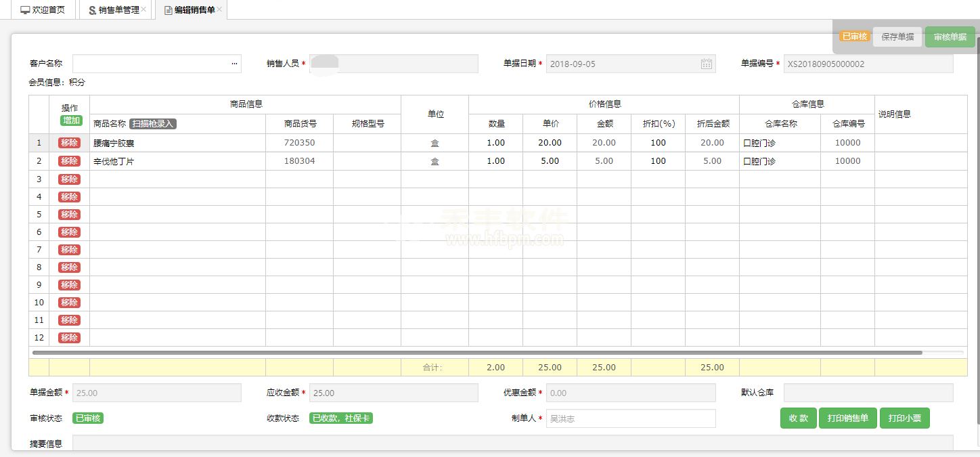Close the 编辑销售单 tab

pyautogui.click(x=220, y=9)
